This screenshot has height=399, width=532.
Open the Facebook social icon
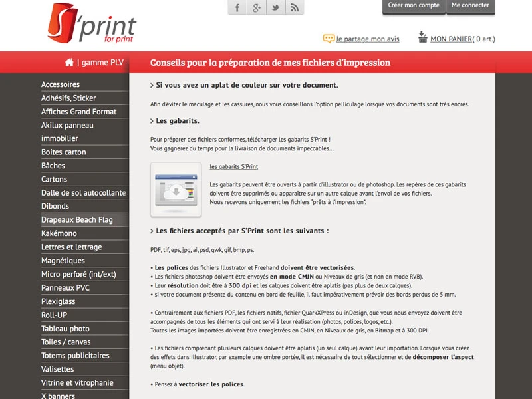point(237,7)
